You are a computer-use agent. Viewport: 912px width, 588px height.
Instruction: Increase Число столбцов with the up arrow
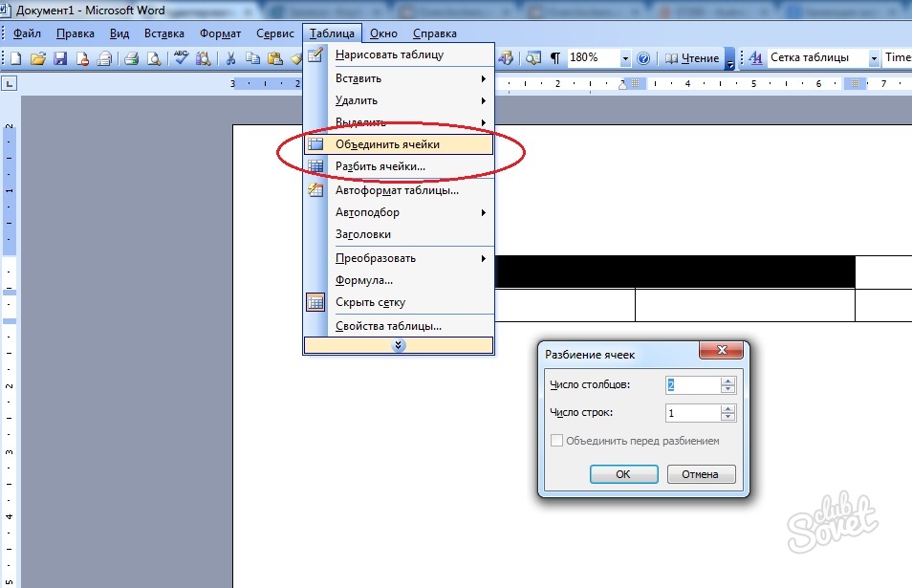[x=728, y=381]
